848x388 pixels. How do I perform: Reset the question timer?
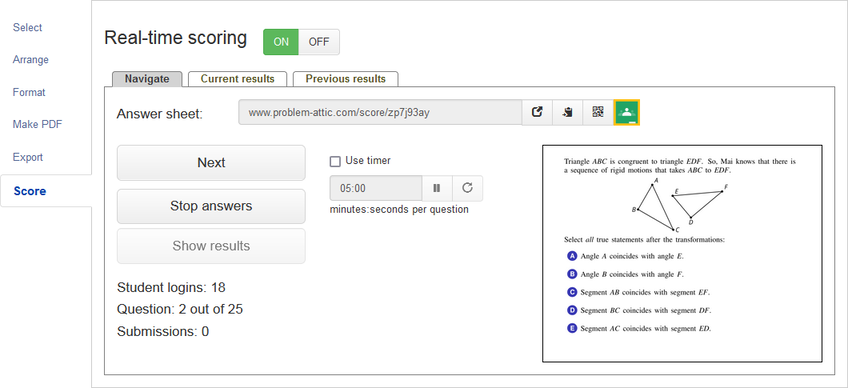click(x=467, y=188)
